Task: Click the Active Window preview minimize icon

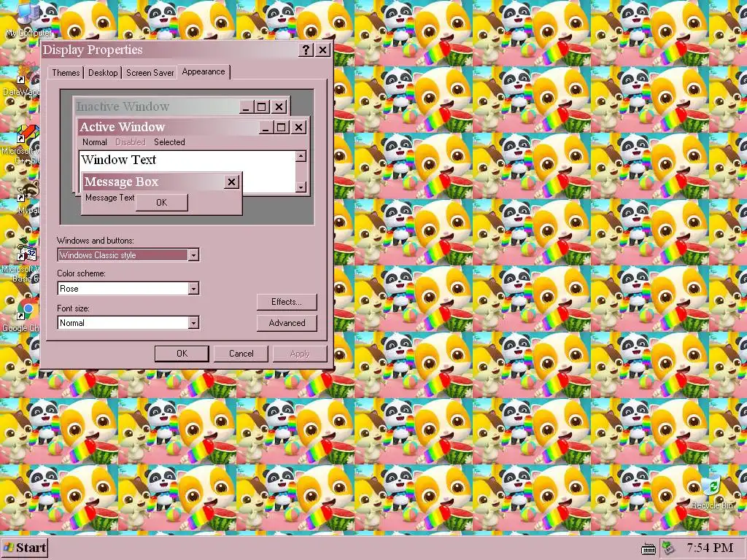Action: coord(266,127)
